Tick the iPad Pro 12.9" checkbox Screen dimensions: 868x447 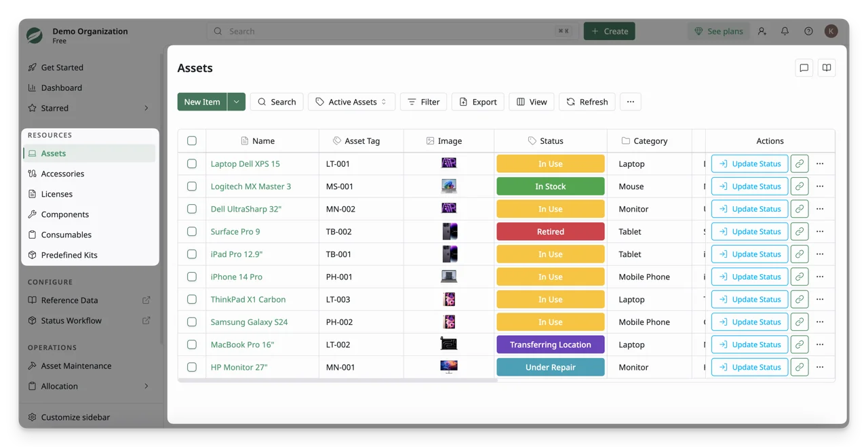[192, 254]
